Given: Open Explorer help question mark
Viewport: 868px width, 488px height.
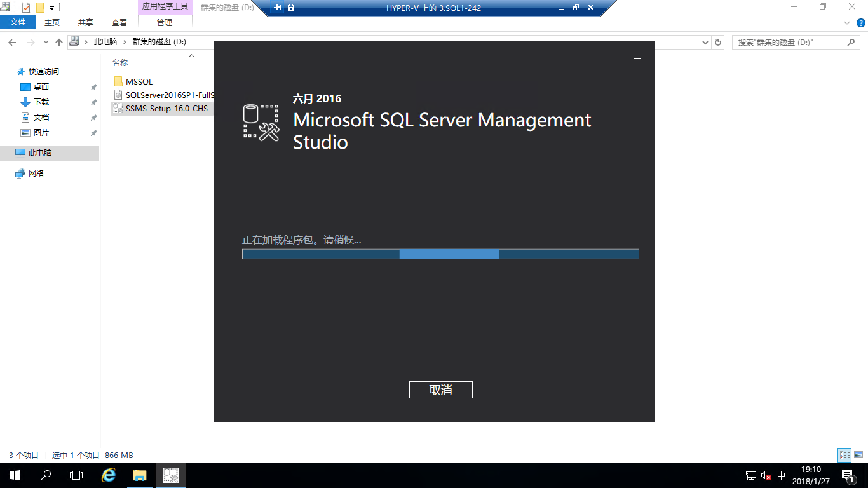Looking at the screenshot, I should tap(860, 23).
